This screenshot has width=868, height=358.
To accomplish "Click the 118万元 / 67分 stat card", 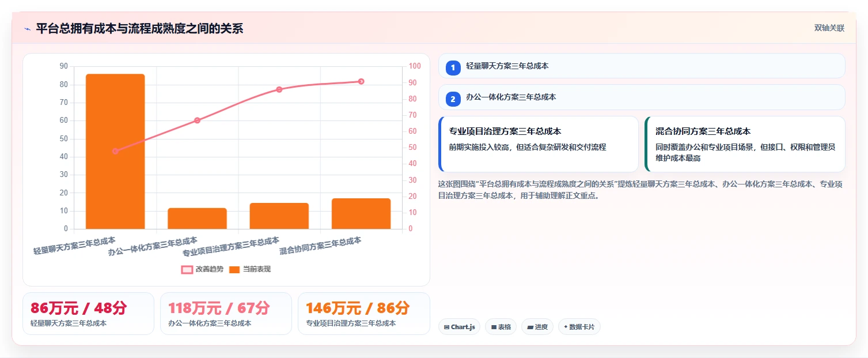I will (x=226, y=314).
